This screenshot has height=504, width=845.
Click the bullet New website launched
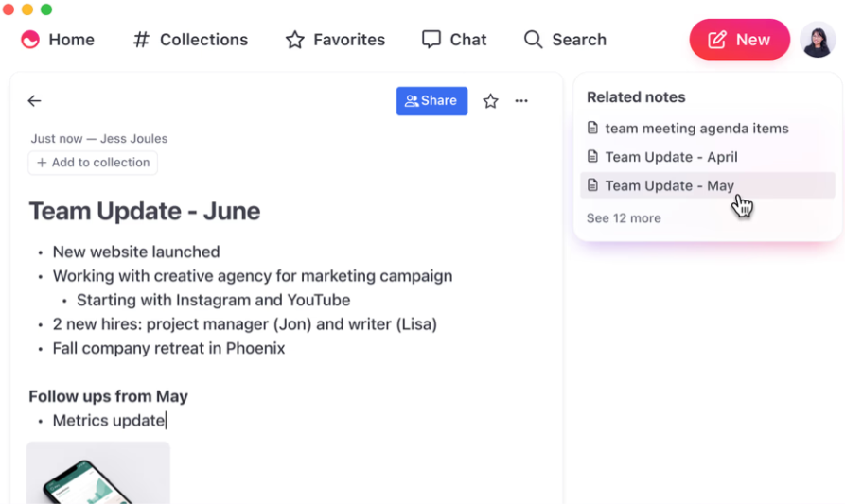pos(136,252)
